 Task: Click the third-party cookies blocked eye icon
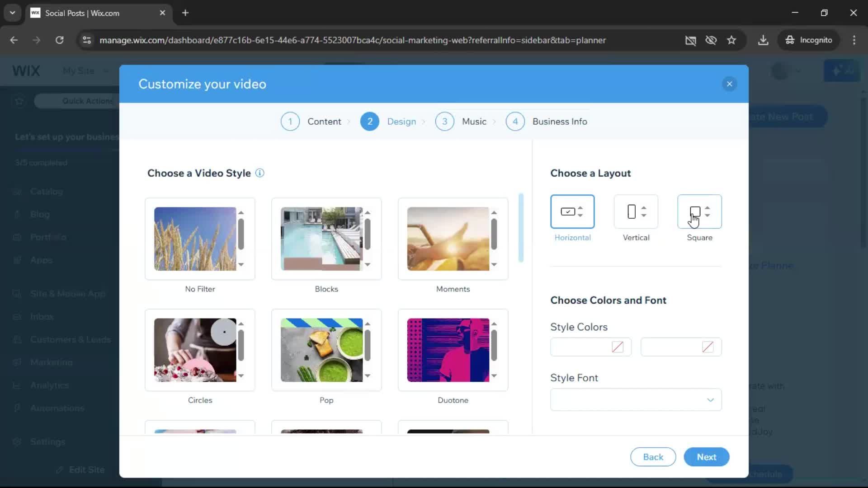click(x=711, y=40)
